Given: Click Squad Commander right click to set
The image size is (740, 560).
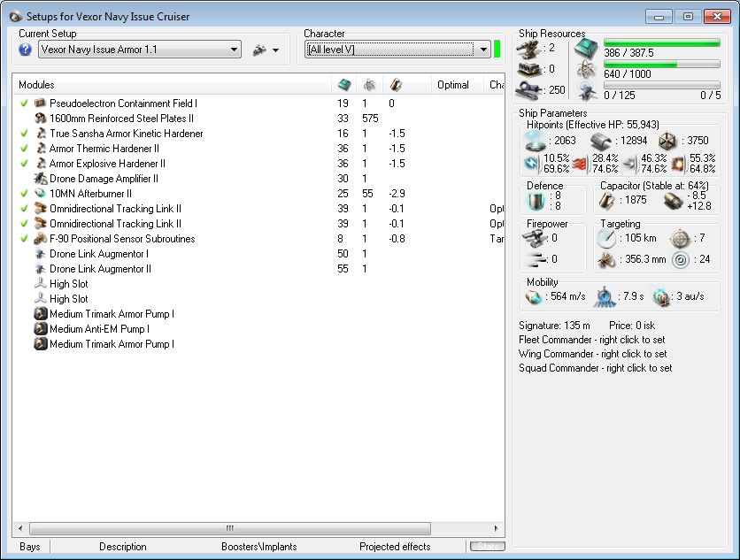Looking at the screenshot, I should click(595, 368).
